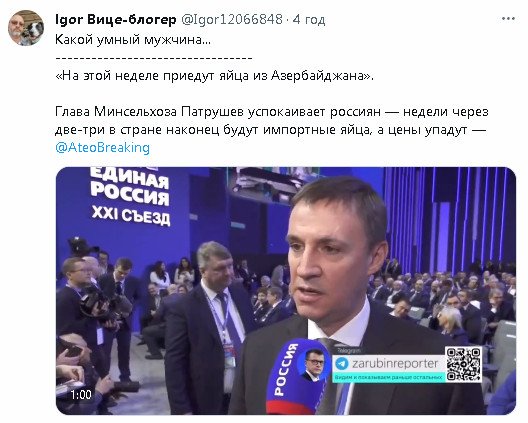The image size is (528, 423).
Task: Click the Единая Россия XXI съезд sign
Action: coord(130,196)
